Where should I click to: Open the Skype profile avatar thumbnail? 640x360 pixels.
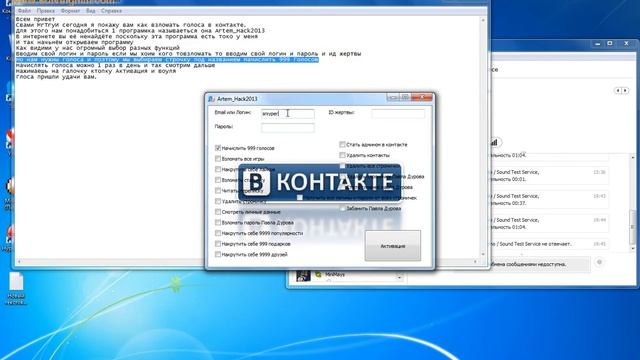pos(303,276)
